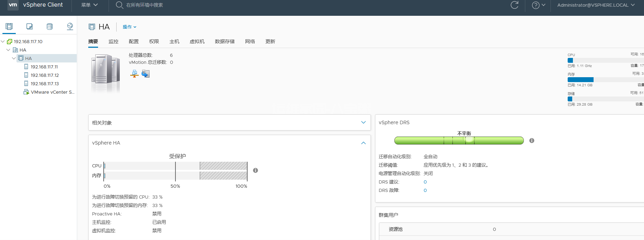Click the info icon next to HA protection chart
The height and width of the screenshot is (240, 644).
tap(255, 170)
